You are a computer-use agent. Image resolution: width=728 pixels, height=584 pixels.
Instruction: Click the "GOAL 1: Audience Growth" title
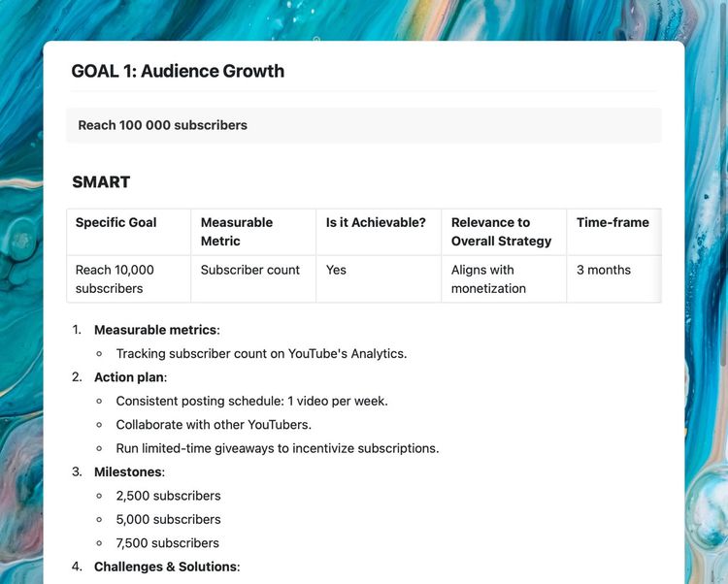[x=178, y=71]
